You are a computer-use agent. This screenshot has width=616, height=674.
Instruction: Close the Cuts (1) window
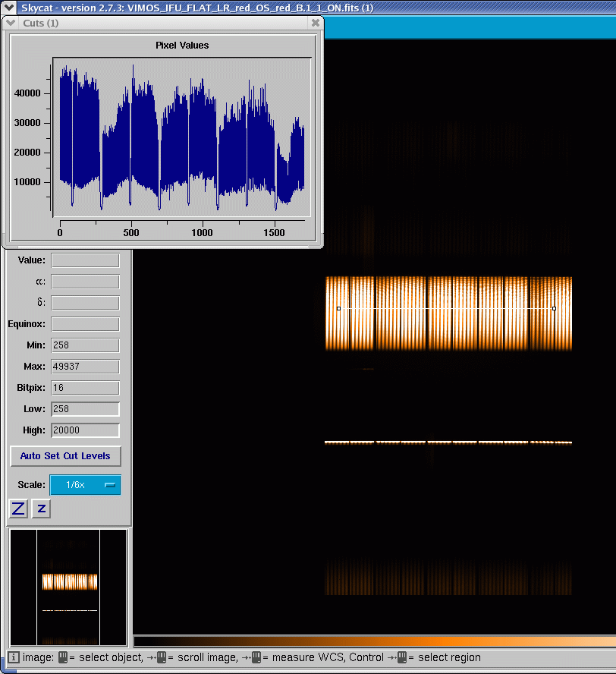tap(316, 24)
